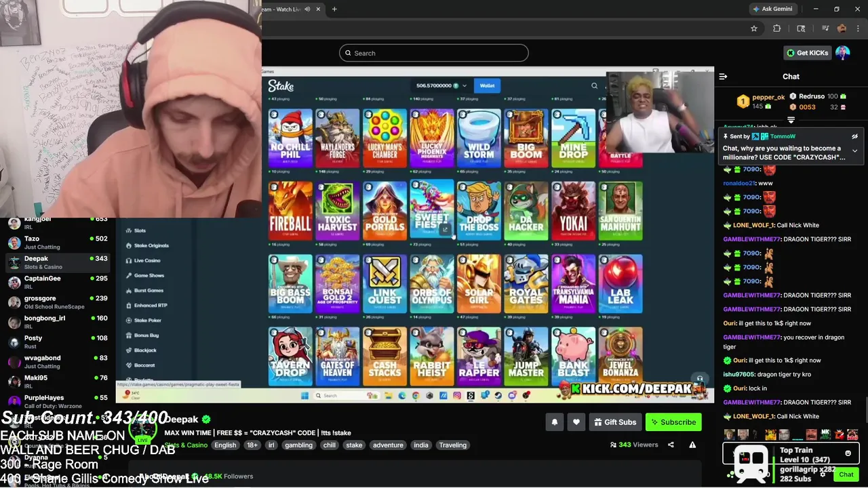Open a new browser tab with the plus icon
Viewport: 868px width, 488px height.
(334, 9)
